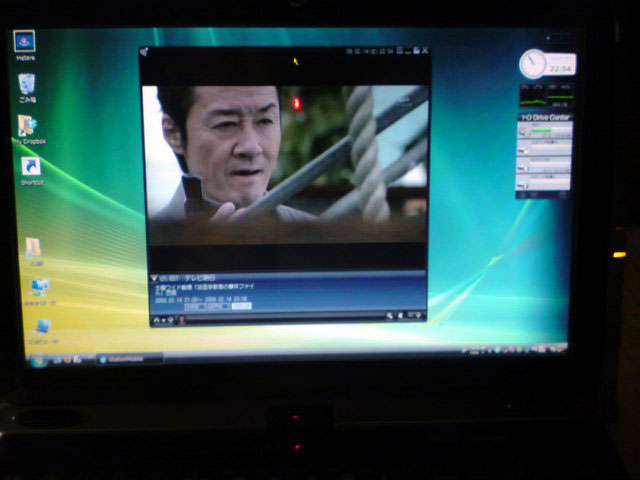Click the テレビ朝日 channel name text
Screen dimensions: 640x480
(x=200, y=278)
